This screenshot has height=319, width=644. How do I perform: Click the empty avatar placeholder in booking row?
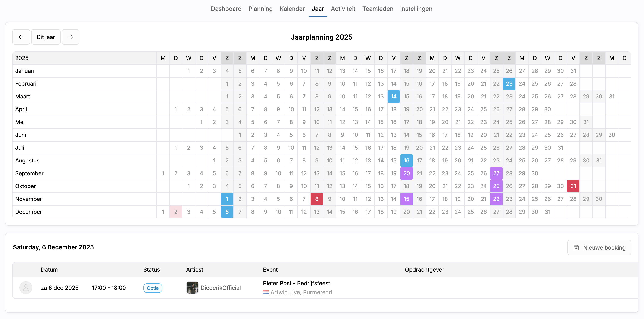[26, 288]
